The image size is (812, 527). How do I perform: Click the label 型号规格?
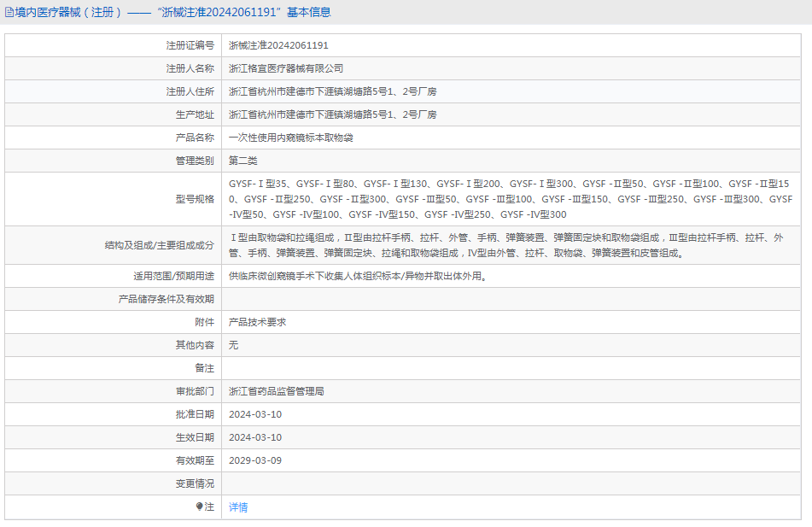195,199
